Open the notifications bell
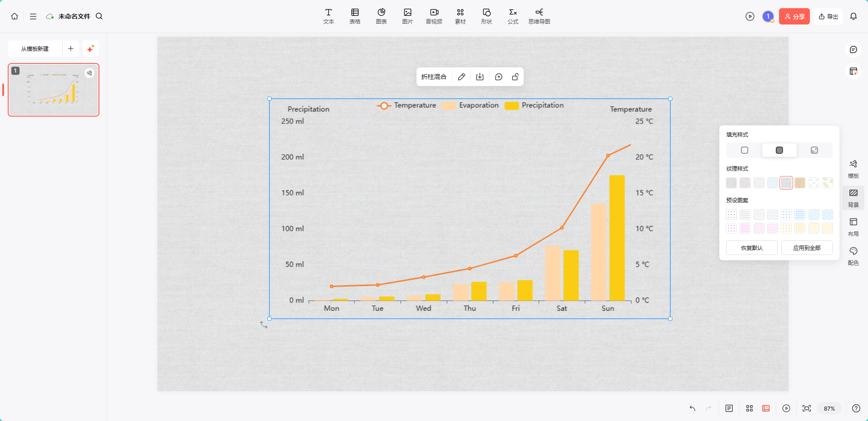Viewport: 868px width, 421px height. [x=853, y=16]
